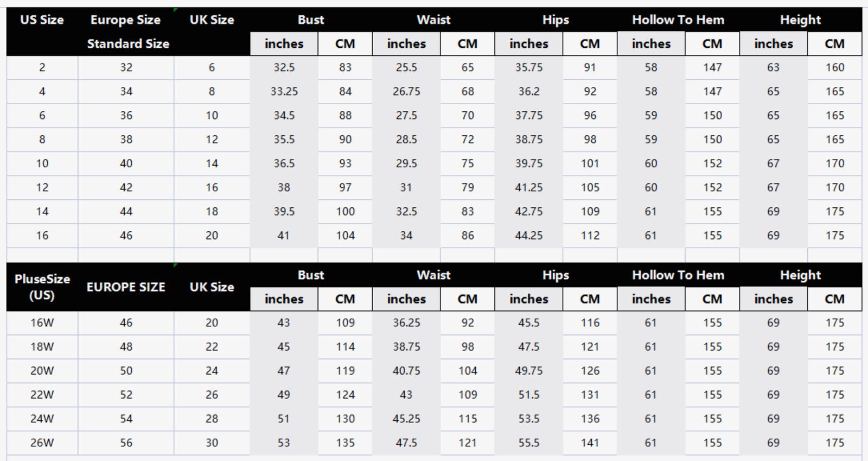Screen dimensions: 868x461
Task: Click the 36.2 hips inches cell
Action: pyautogui.click(x=529, y=92)
